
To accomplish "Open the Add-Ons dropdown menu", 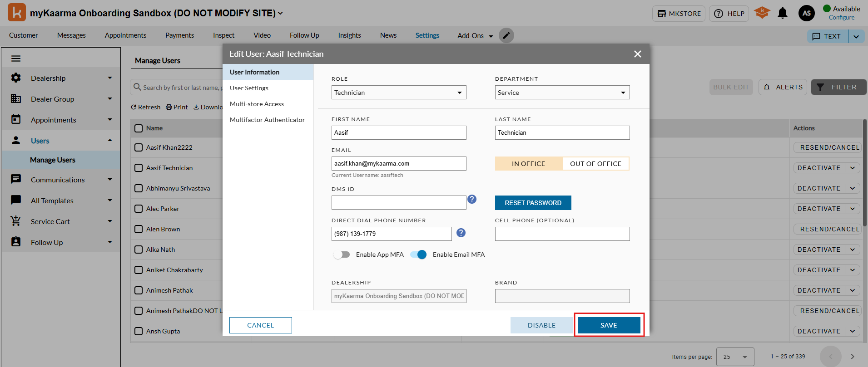I will click(x=475, y=35).
